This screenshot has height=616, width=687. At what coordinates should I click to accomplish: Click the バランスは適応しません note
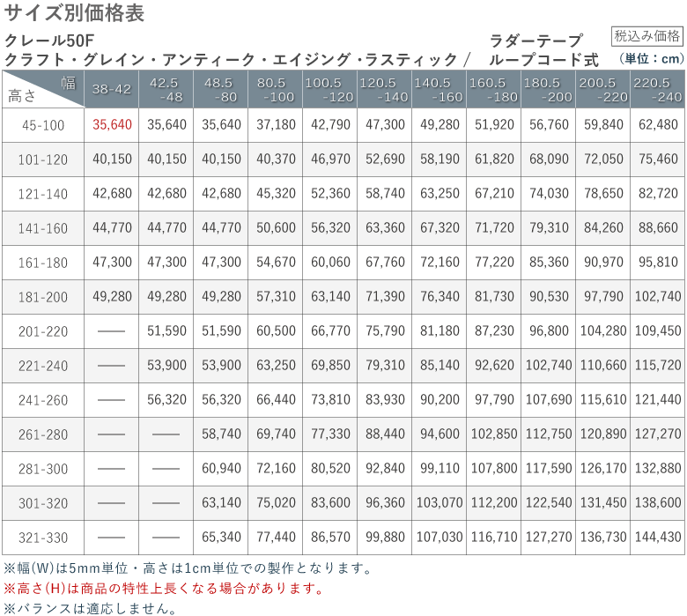click(x=90, y=609)
